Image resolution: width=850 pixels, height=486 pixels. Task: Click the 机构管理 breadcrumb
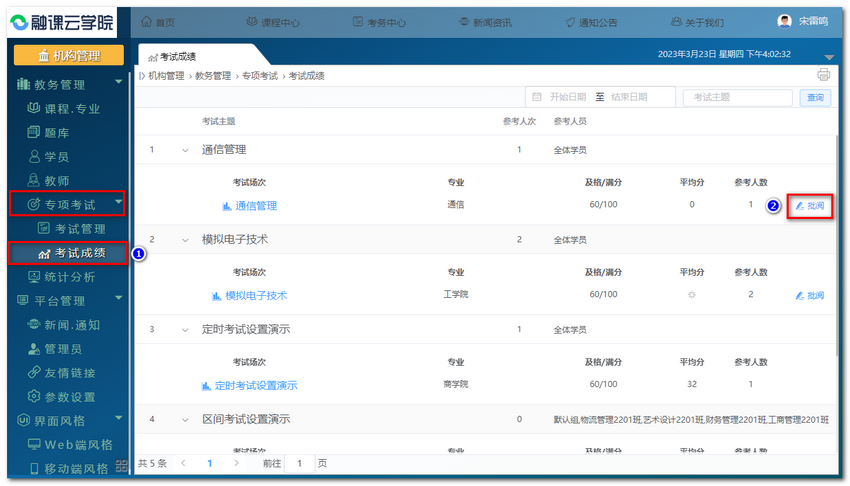click(x=166, y=76)
